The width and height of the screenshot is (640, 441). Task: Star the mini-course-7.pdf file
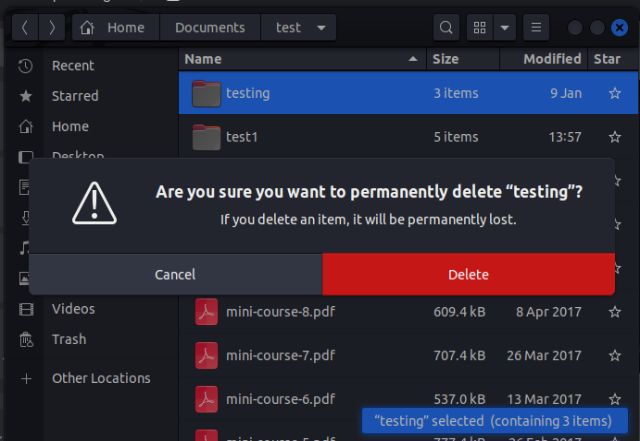pyautogui.click(x=614, y=356)
